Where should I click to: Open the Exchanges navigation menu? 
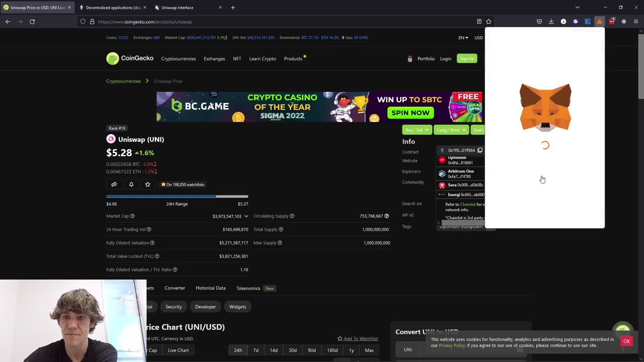214,59
